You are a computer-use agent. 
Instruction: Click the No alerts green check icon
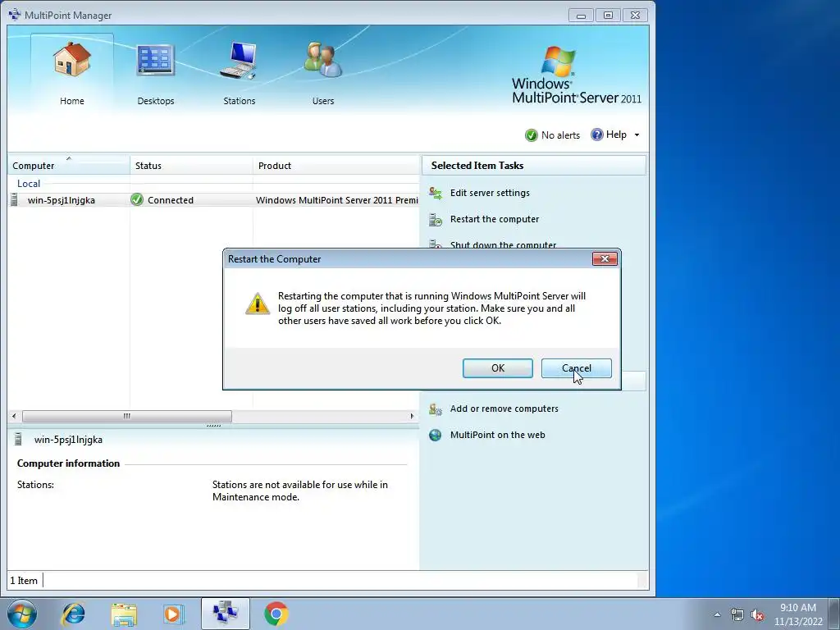coord(531,135)
